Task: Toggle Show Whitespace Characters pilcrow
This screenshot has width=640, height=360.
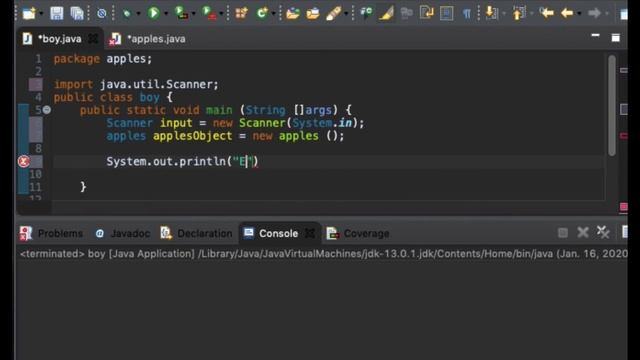Action: (x=467, y=13)
